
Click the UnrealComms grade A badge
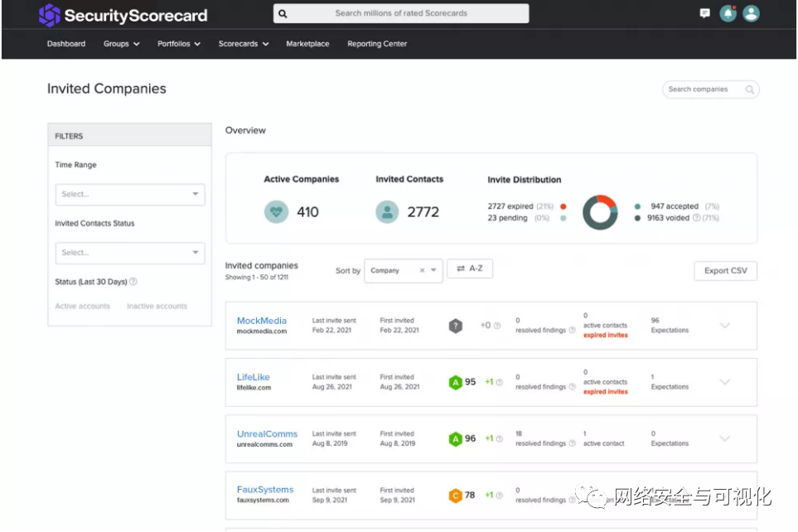point(455,439)
